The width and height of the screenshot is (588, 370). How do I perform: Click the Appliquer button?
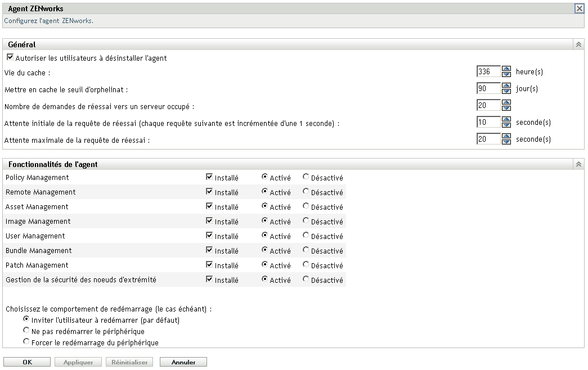click(x=78, y=362)
